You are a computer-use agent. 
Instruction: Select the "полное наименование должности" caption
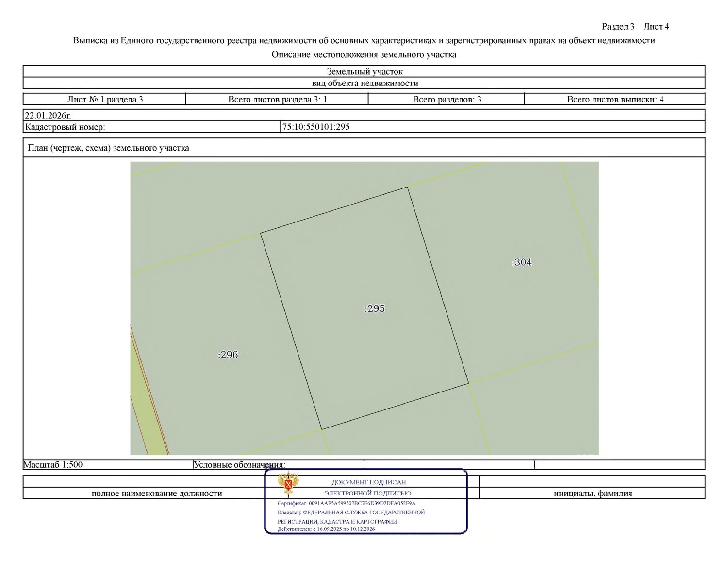click(x=157, y=494)
